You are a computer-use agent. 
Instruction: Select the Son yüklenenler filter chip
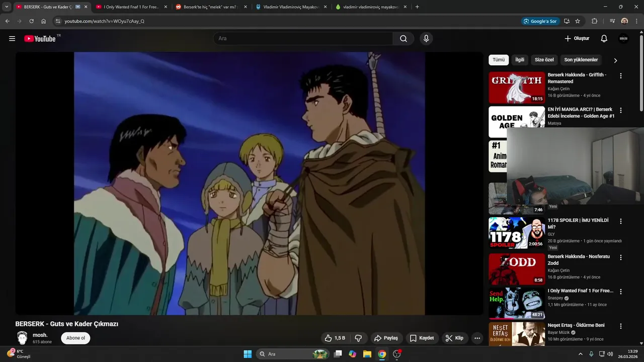tap(581, 60)
